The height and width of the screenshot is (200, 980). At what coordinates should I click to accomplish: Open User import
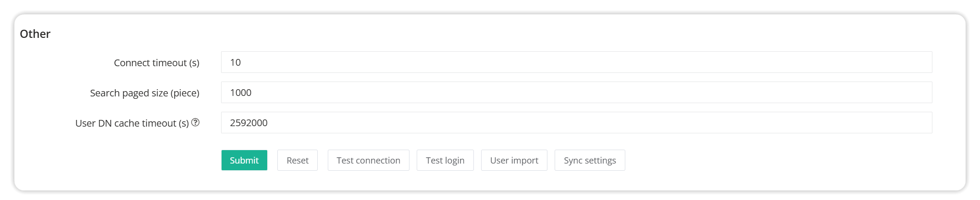[514, 160]
